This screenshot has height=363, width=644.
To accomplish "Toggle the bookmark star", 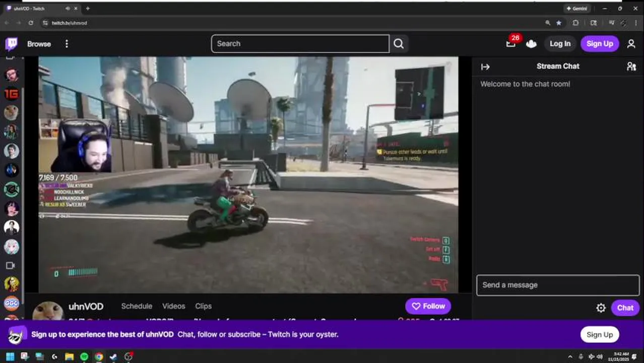I will tap(558, 23).
